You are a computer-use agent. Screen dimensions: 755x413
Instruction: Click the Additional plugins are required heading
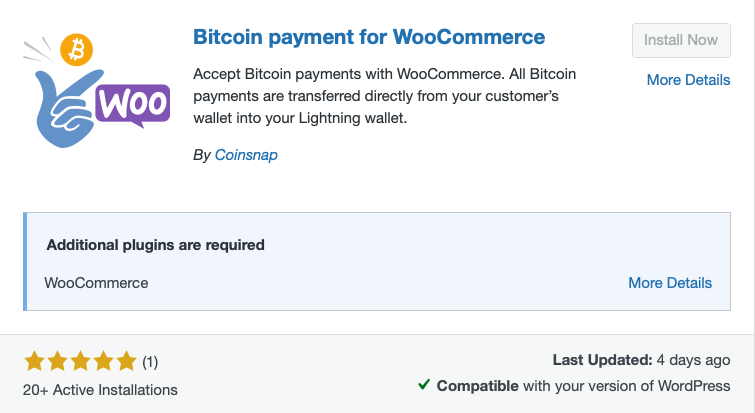coord(155,244)
